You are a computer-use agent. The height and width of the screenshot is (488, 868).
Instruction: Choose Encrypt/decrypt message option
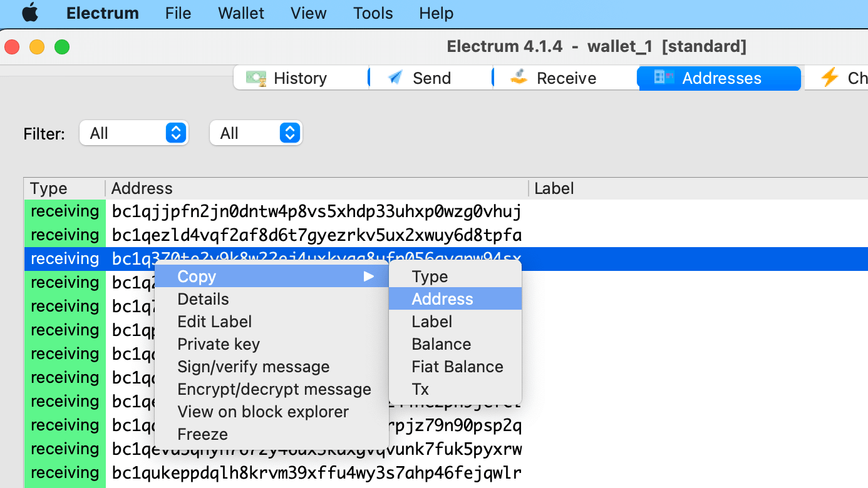[271, 389]
